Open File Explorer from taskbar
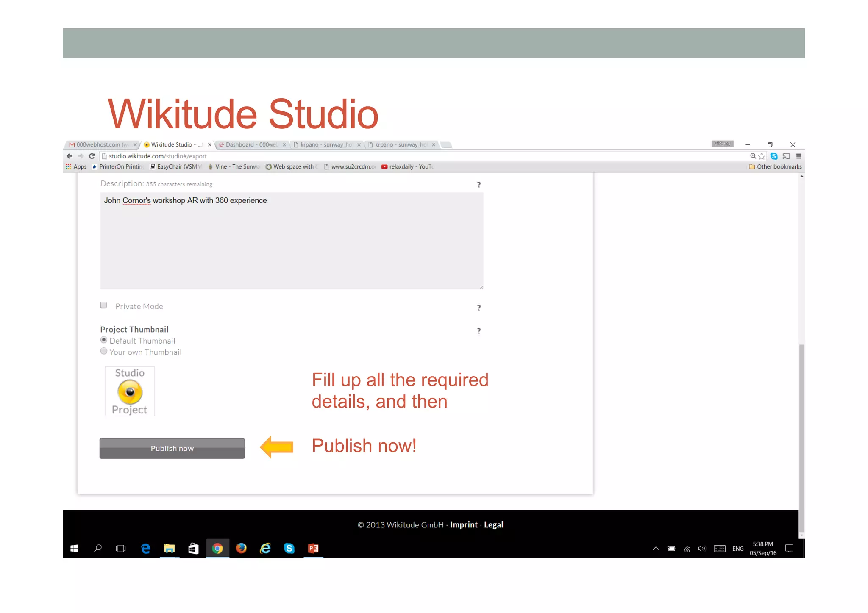This screenshot has height=613, width=868. pos(170,548)
